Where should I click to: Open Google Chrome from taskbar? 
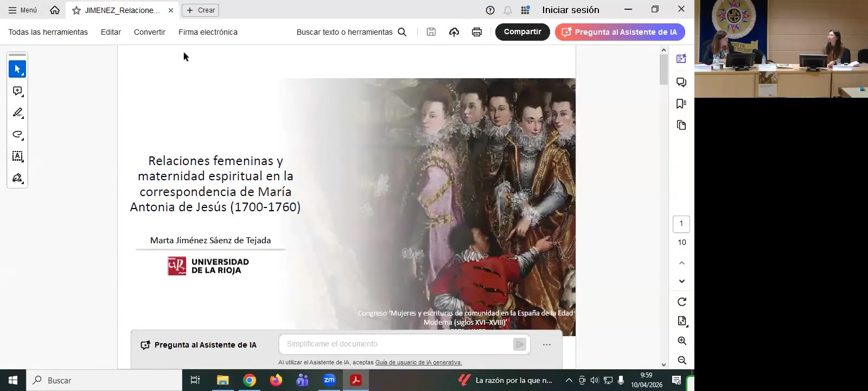250,380
